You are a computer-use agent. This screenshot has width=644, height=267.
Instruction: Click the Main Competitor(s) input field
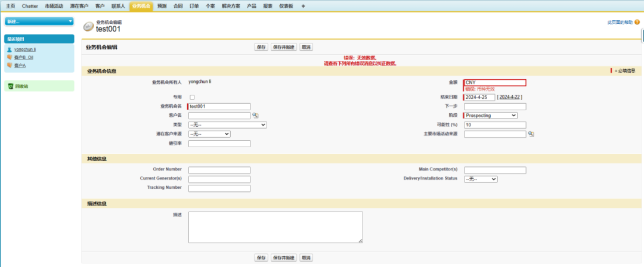[x=495, y=170]
